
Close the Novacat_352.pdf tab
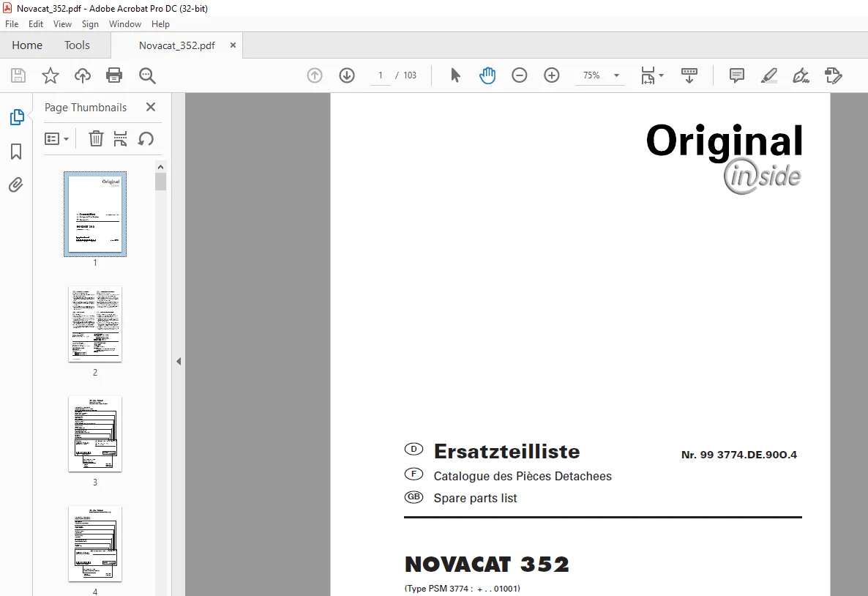pos(233,45)
